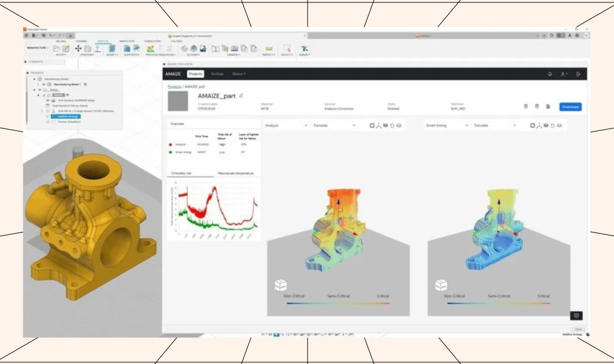The width and height of the screenshot is (614, 364).
Task: Toggle the Setups visibility eye in browser
Action: click(39, 90)
